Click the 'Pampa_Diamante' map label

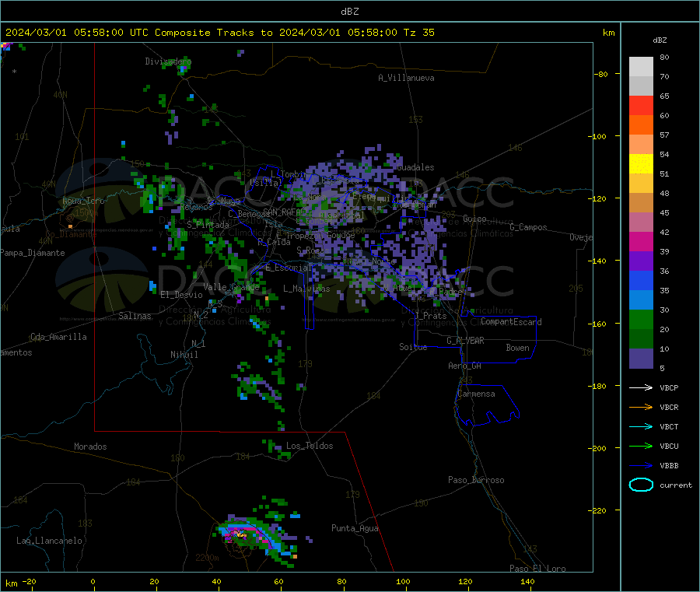pyautogui.click(x=32, y=253)
